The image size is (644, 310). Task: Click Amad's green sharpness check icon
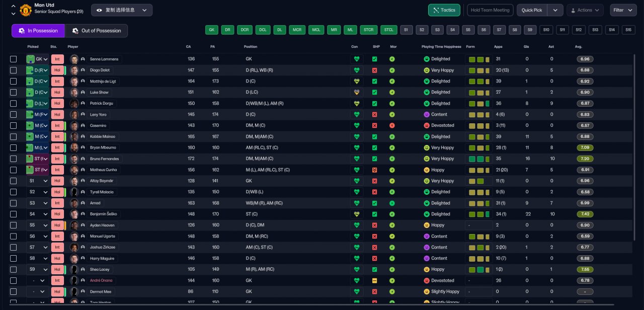374,203
